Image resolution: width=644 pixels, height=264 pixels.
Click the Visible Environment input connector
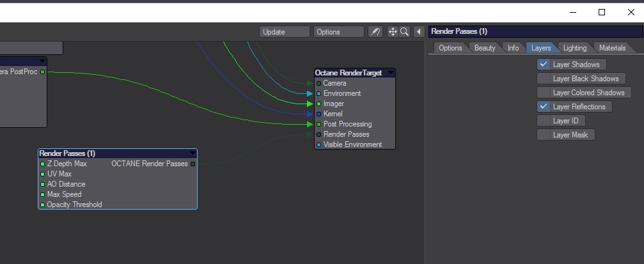pyautogui.click(x=318, y=144)
